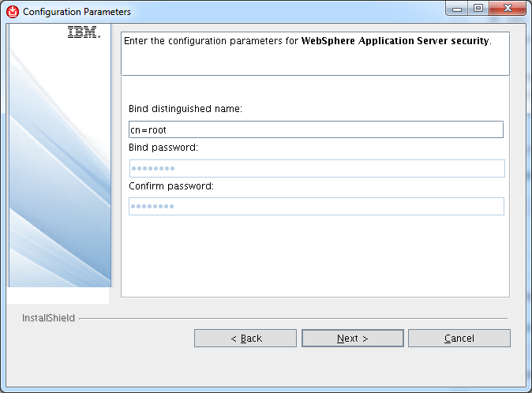The width and height of the screenshot is (532, 393).
Task: Go back with the < Back button
Action: tap(245, 338)
